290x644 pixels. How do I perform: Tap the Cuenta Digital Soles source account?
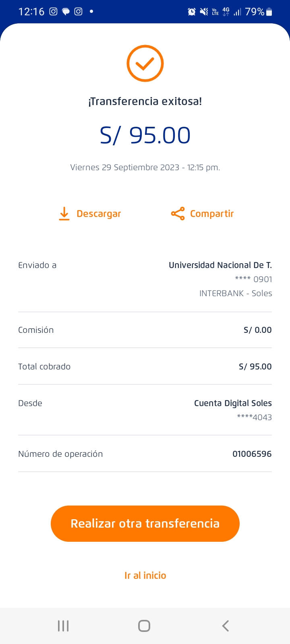pos(233,403)
